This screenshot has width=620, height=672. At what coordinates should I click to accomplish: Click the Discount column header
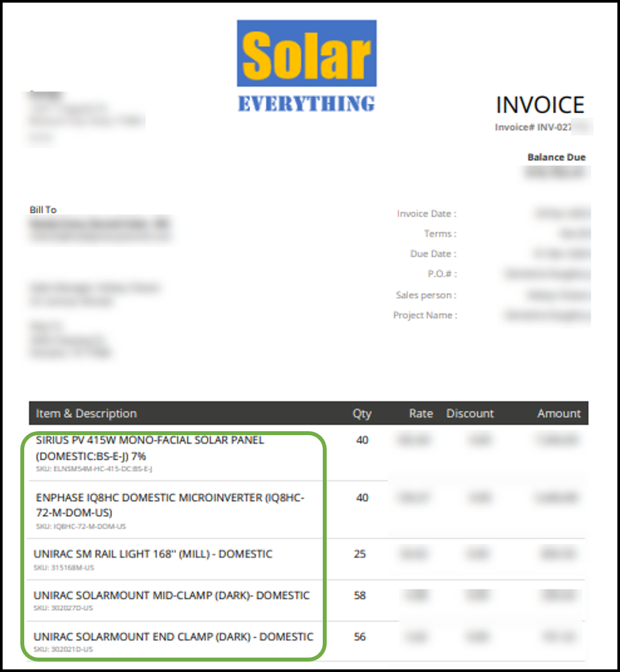(x=470, y=414)
